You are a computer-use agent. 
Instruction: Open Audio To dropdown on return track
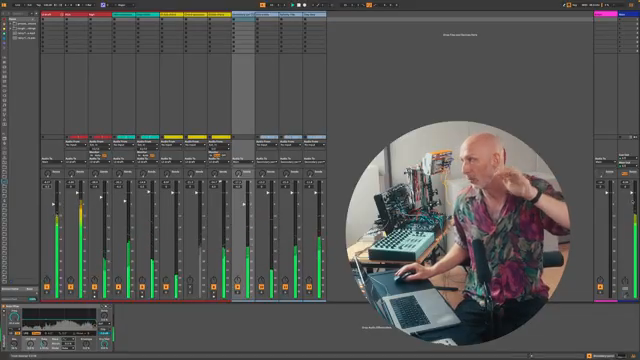pos(605,162)
